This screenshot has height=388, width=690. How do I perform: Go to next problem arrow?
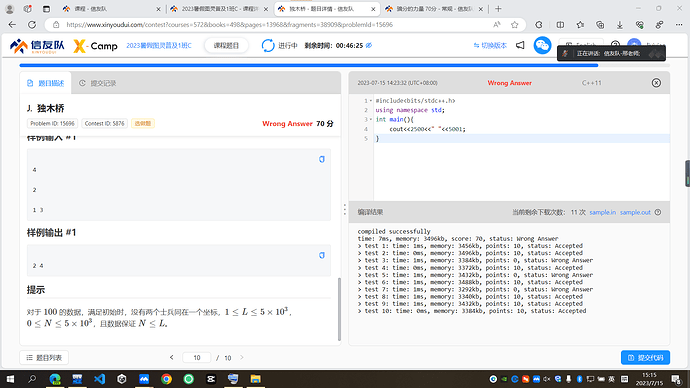242,357
